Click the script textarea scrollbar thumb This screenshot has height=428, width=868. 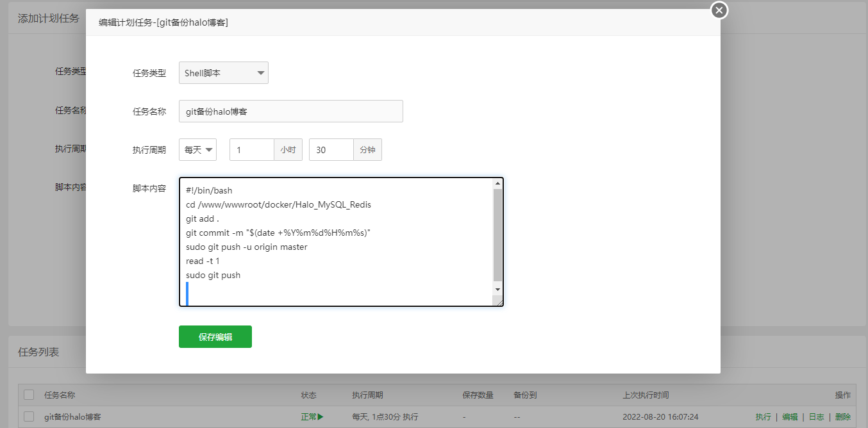click(497, 235)
